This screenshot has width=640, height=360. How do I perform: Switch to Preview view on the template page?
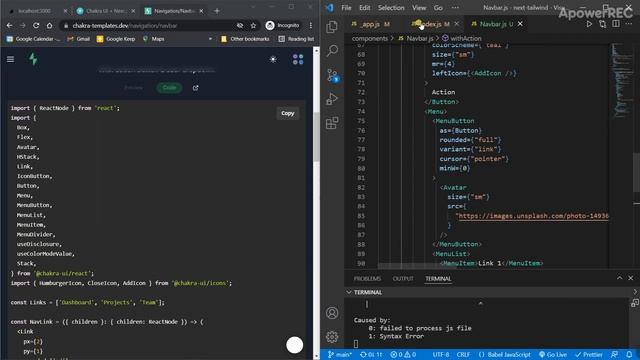[134, 88]
